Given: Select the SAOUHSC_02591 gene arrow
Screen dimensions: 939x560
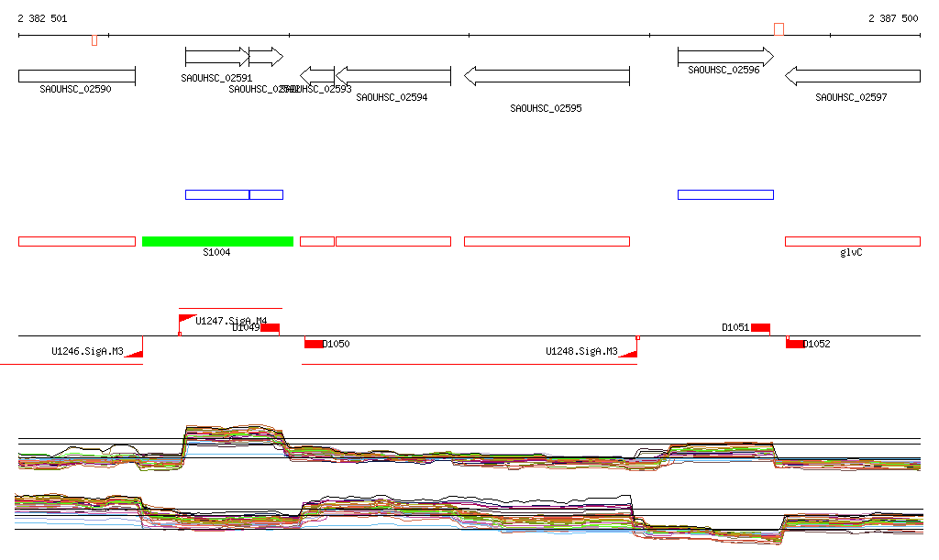Looking at the screenshot, I should pyautogui.click(x=217, y=57).
